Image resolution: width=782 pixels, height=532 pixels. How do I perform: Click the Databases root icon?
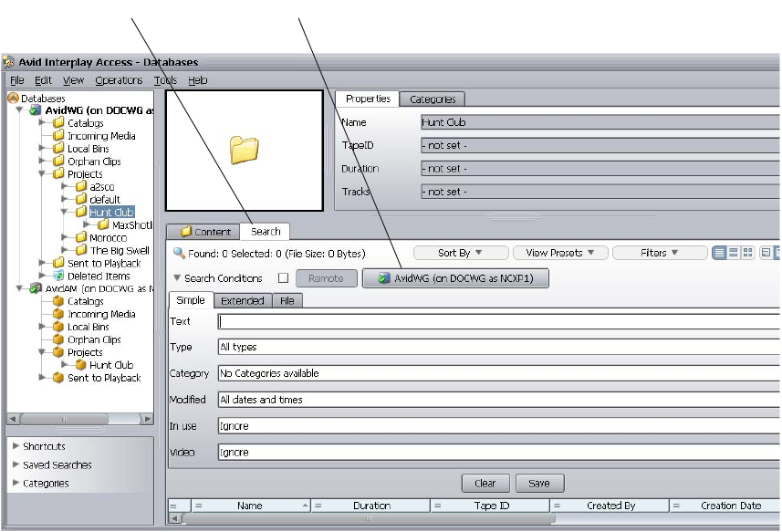coord(13,99)
